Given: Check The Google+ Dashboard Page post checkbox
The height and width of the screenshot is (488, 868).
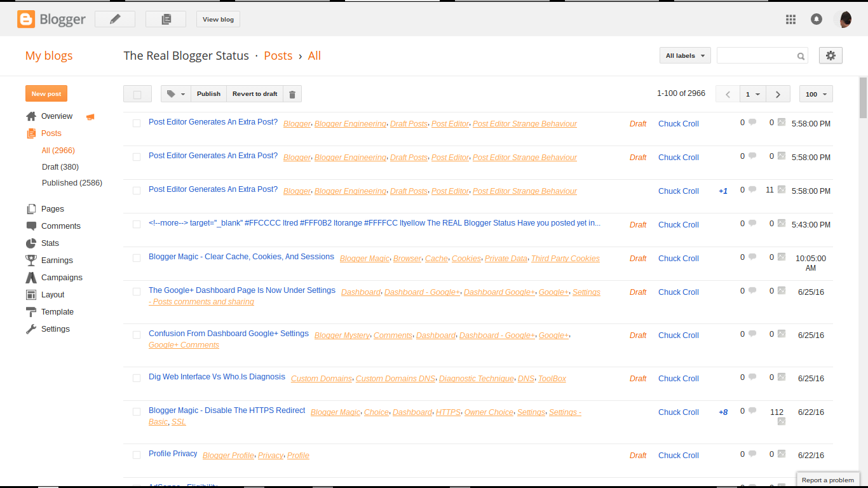Looking at the screenshot, I should pos(137,292).
